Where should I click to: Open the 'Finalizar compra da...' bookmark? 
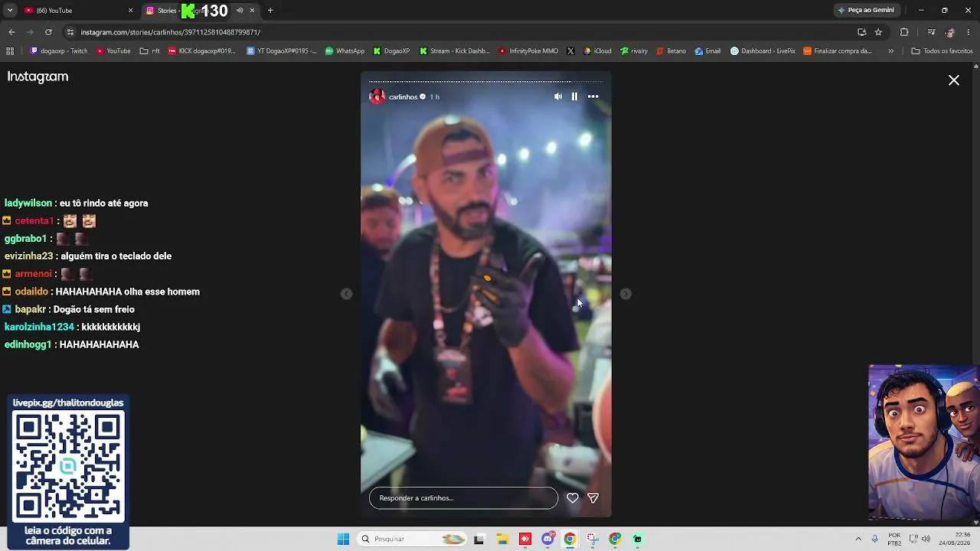(x=838, y=51)
